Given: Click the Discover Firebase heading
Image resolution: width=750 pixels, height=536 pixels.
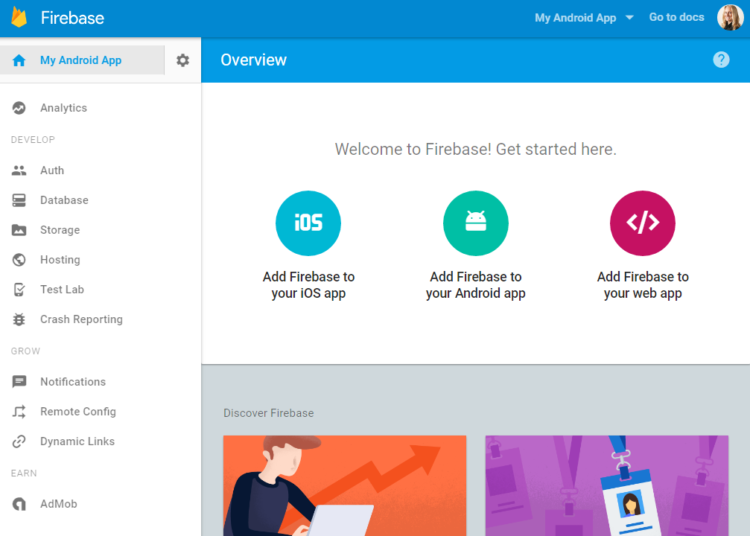Looking at the screenshot, I should [268, 413].
